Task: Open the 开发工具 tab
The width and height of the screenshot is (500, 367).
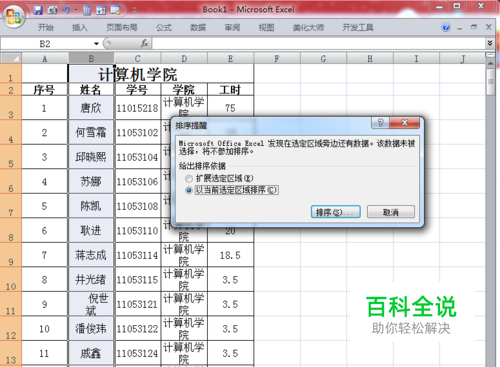Action: tap(358, 27)
